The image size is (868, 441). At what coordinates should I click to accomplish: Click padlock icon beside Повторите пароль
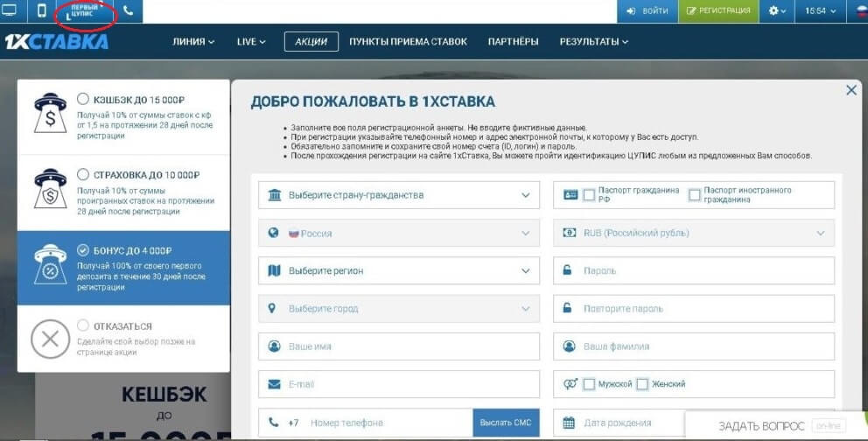point(567,308)
